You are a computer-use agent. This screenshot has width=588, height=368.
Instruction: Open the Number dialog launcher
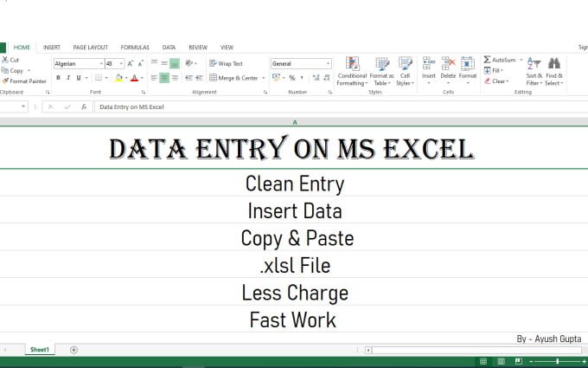(330, 92)
